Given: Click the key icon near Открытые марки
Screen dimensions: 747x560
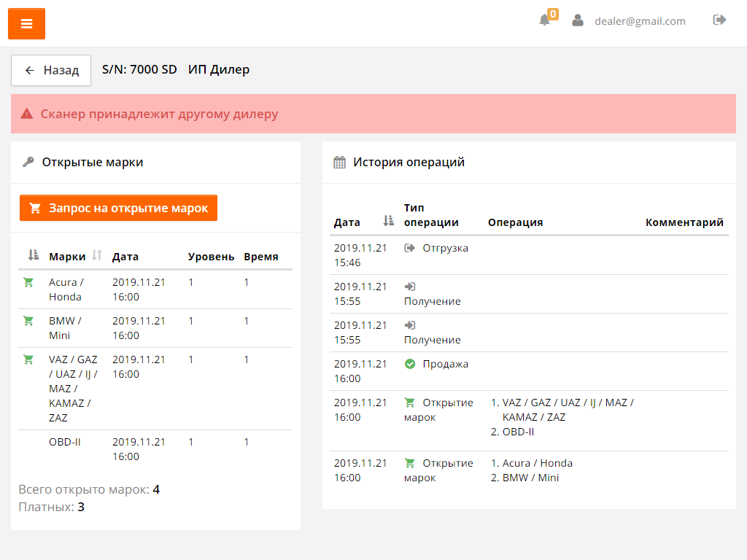Looking at the screenshot, I should coord(28,163).
